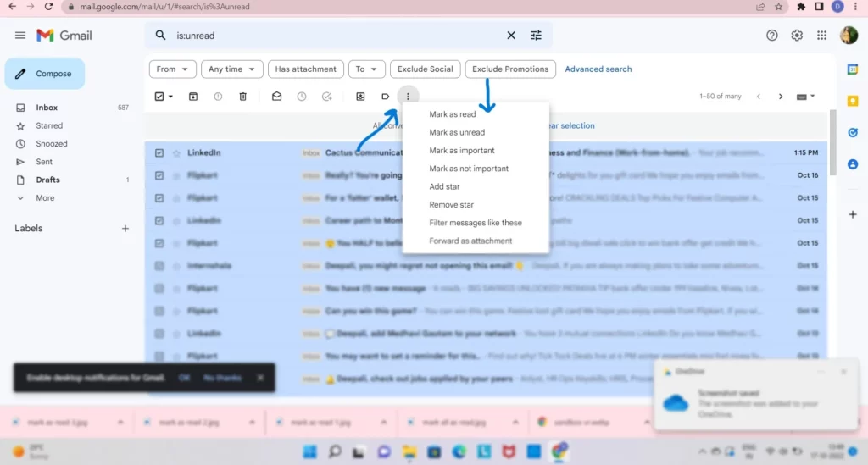Click the Gmail logo
This screenshot has height=465, width=868.
click(x=64, y=36)
